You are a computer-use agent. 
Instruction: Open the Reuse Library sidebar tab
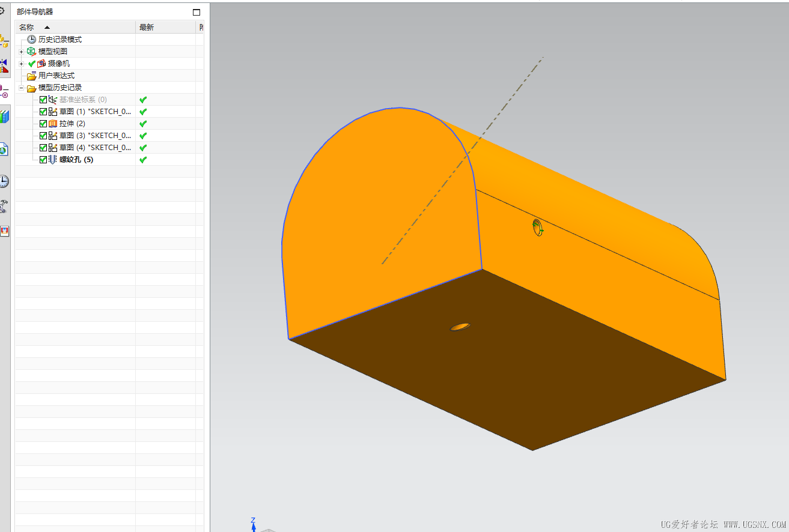[4, 116]
